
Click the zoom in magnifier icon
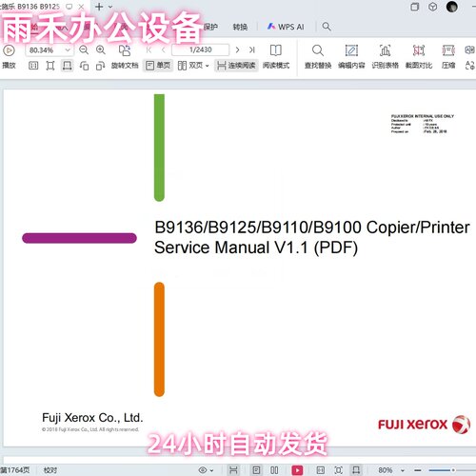click(101, 50)
